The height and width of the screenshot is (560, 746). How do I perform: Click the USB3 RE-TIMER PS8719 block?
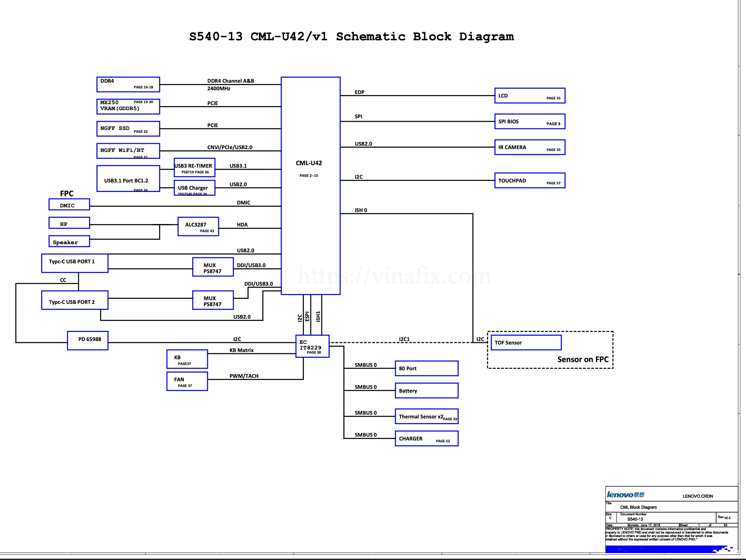[x=195, y=168]
